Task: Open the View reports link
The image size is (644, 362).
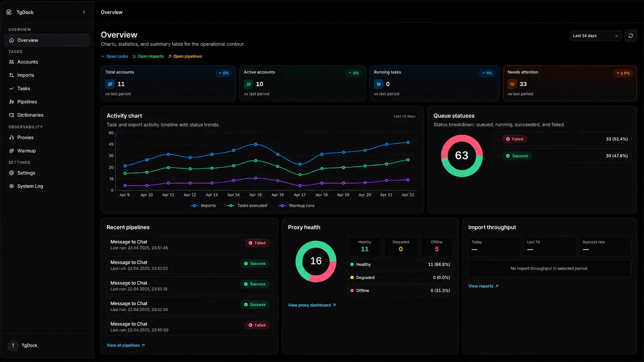Action: pos(483,286)
